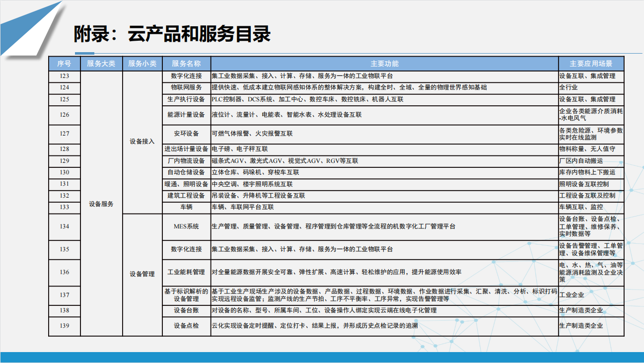Click the 设备接入 subcategory cell
Image resolution: width=644 pixels, height=363 pixels.
142,142
